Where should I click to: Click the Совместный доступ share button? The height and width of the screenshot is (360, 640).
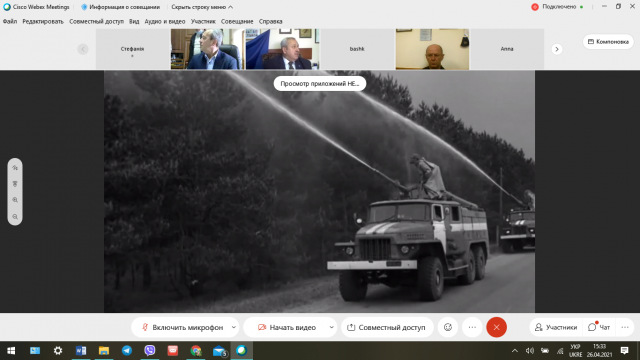coord(387,327)
